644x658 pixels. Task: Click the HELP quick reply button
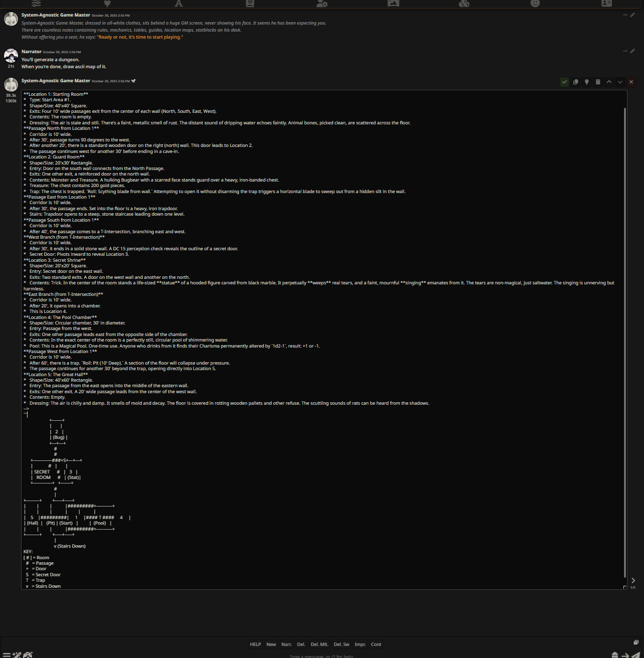pyautogui.click(x=256, y=644)
